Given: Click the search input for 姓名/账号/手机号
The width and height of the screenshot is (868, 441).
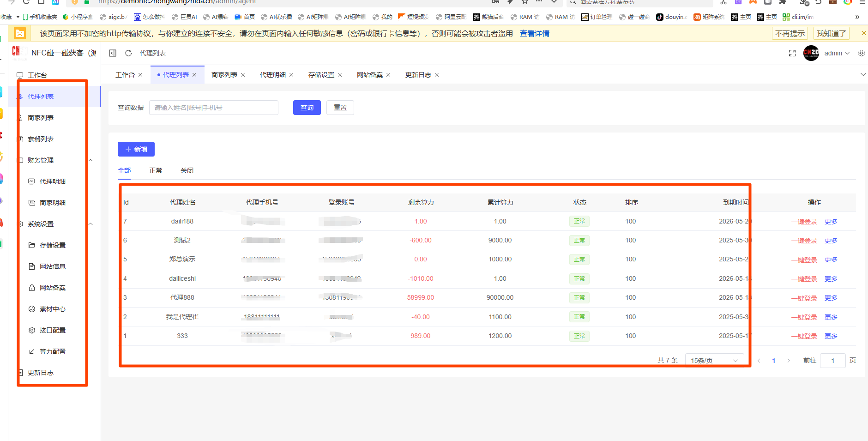Looking at the screenshot, I should pyautogui.click(x=213, y=108).
